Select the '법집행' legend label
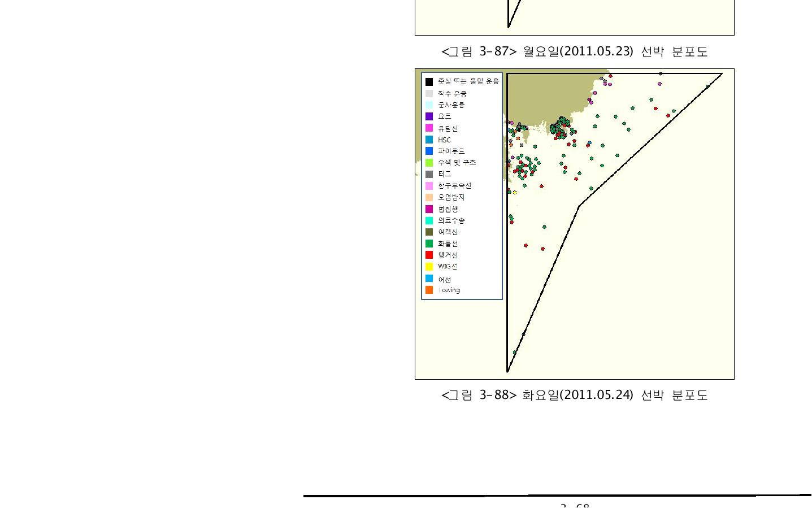The height and width of the screenshot is (508, 812). click(448, 209)
